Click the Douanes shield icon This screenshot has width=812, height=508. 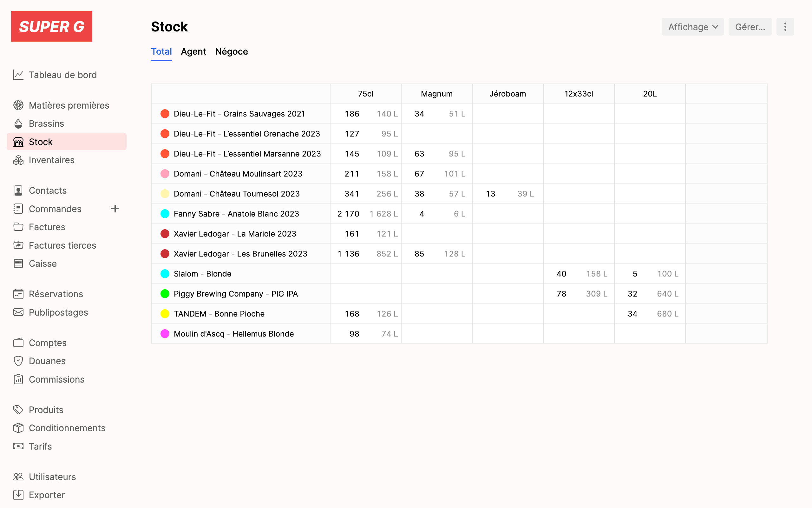pos(18,361)
